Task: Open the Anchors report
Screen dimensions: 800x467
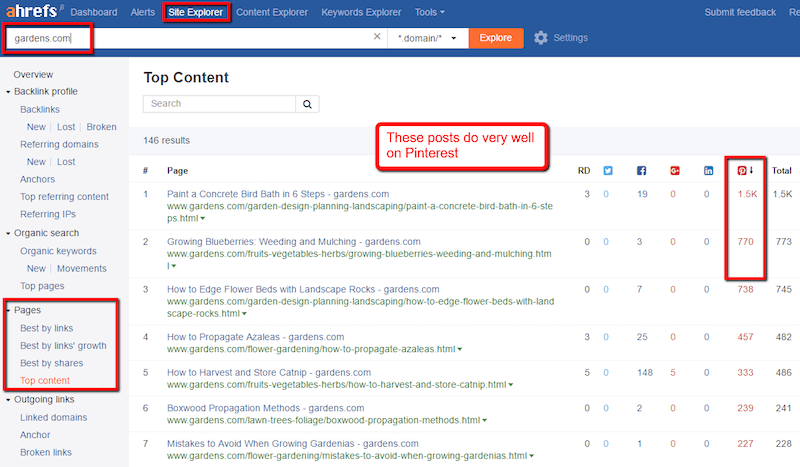Action: (37, 179)
